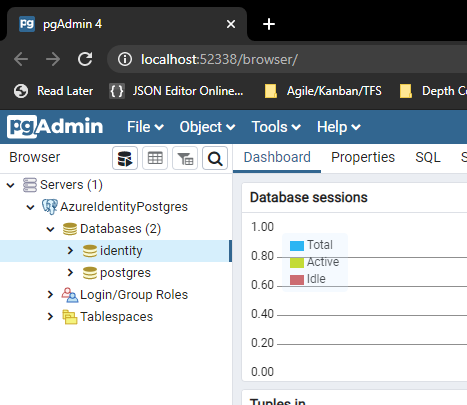This screenshot has height=405, width=467.
Task: Click the identity database icon
Action: tap(90, 251)
